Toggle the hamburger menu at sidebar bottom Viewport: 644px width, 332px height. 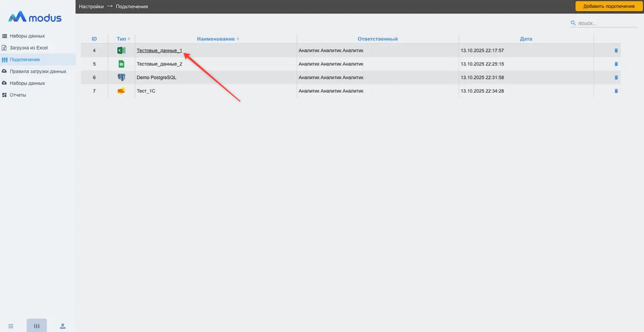click(x=11, y=326)
